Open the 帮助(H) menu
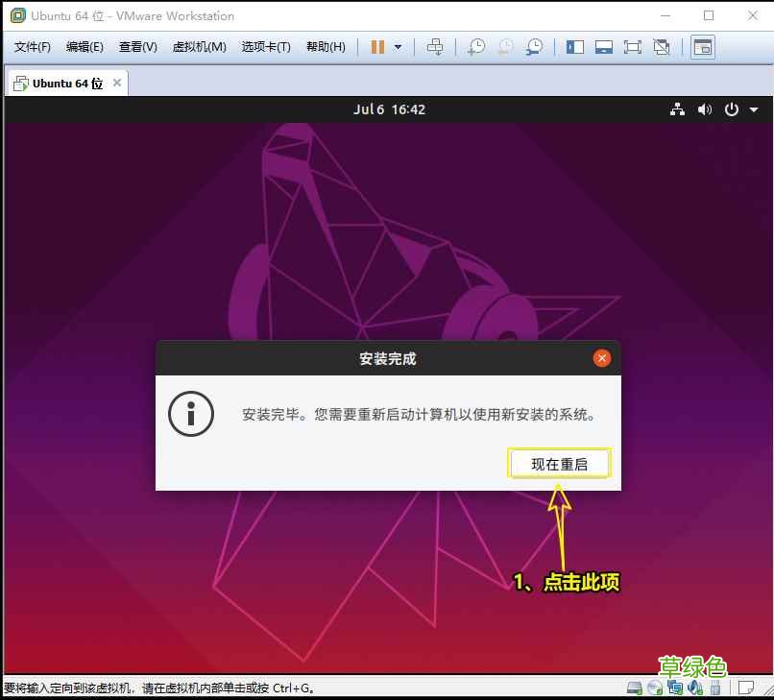This screenshot has height=700, width=774. 326,47
